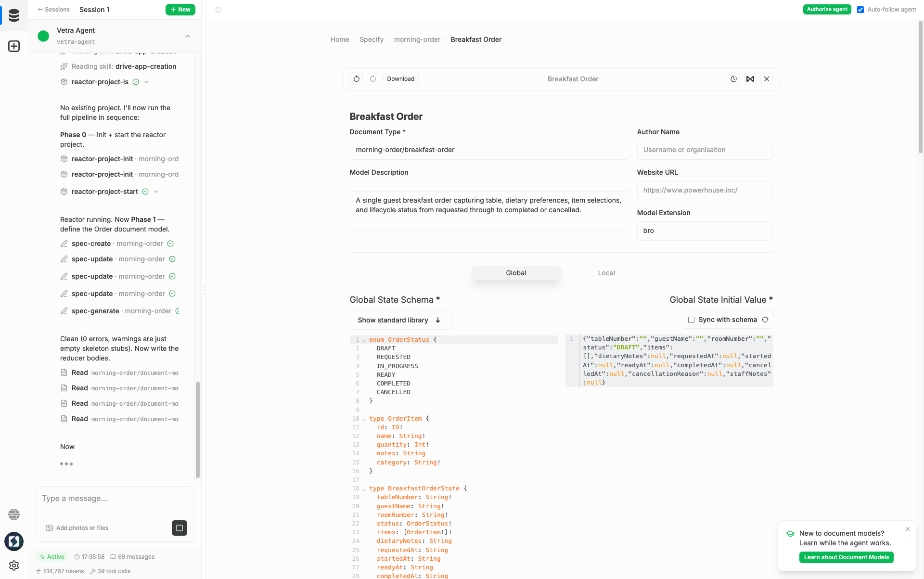924x579 pixels.
Task: Click the Type a message input
Action: 115,499
